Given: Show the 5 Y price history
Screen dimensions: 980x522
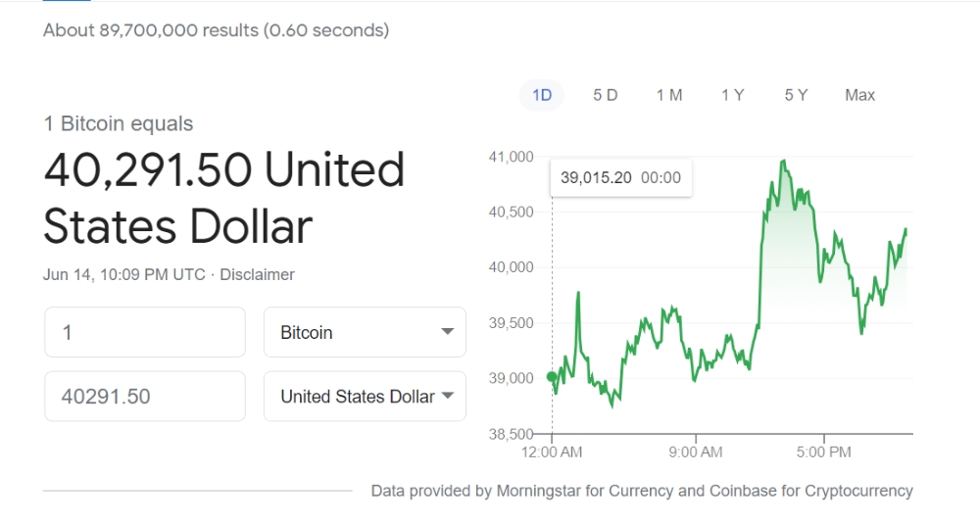Looking at the screenshot, I should (x=796, y=95).
